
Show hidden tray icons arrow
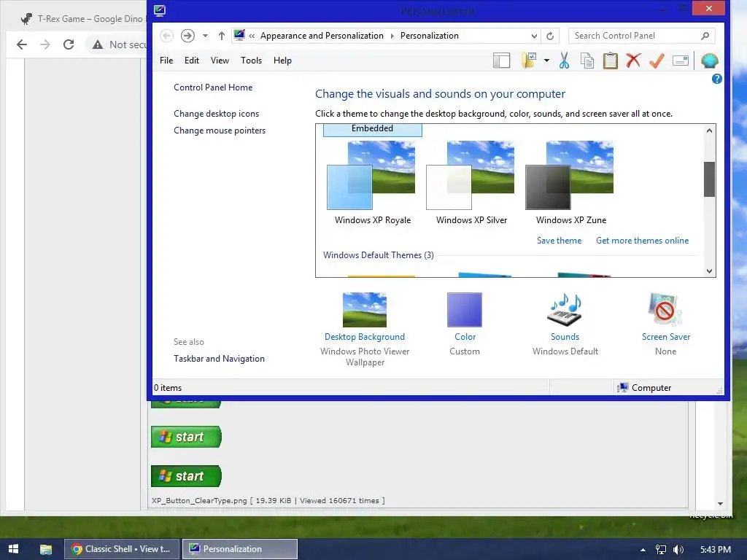point(643,550)
